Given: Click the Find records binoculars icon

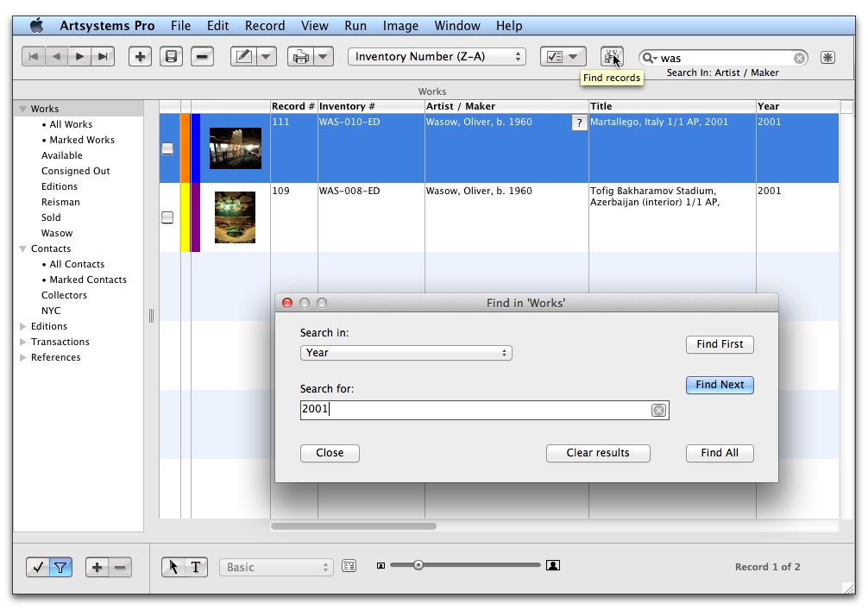Looking at the screenshot, I should (x=611, y=57).
